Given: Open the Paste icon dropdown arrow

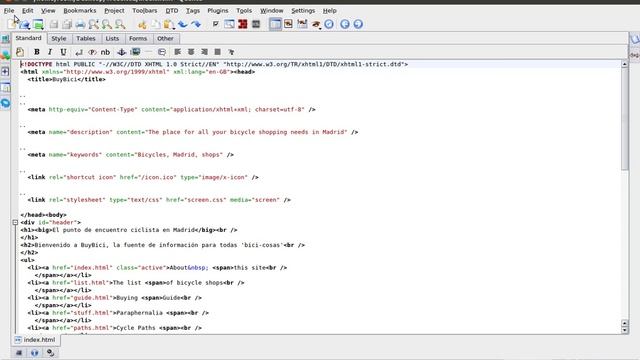Looking at the screenshot, I should 174,28.
